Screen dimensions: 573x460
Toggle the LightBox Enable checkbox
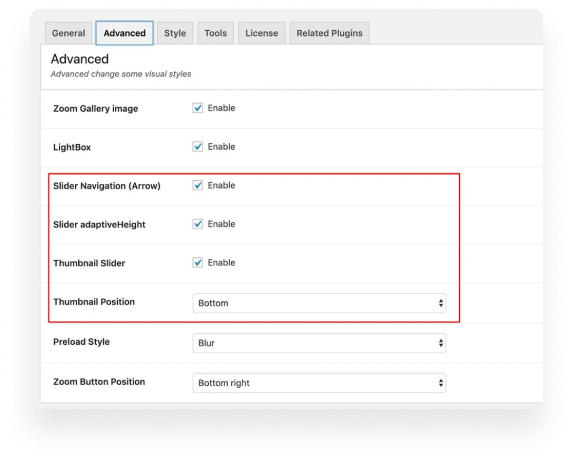(198, 147)
